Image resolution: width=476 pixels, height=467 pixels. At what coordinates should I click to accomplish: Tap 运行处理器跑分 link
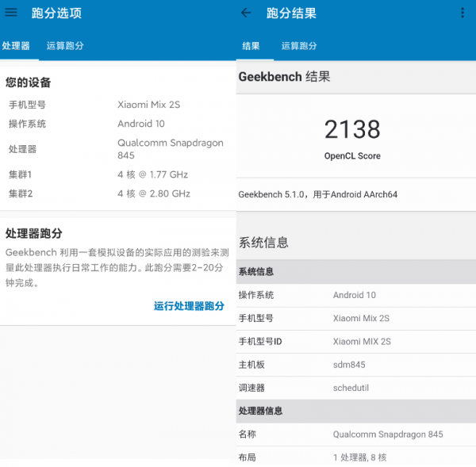pyautogui.click(x=189, y=306)
